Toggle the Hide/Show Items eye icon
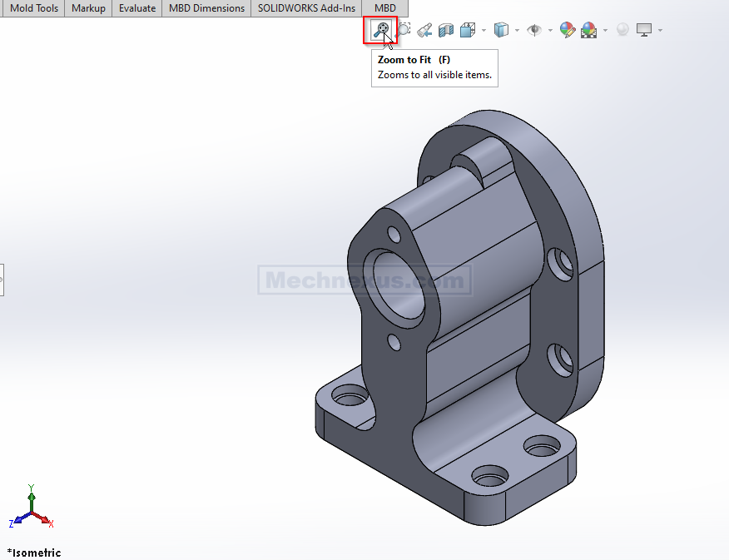Screen dimensions: 729x560 533,30
